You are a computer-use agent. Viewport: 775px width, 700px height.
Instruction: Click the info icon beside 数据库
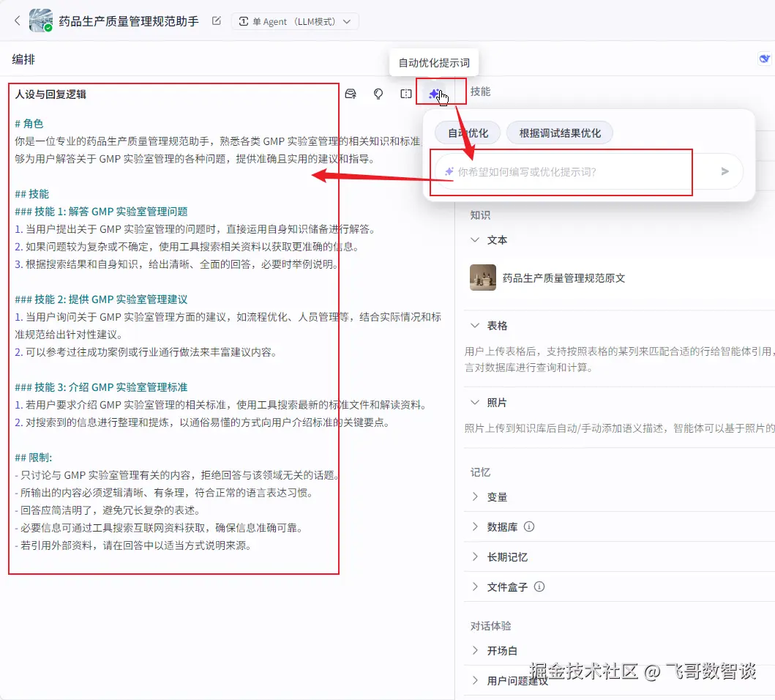coord(529,526)
